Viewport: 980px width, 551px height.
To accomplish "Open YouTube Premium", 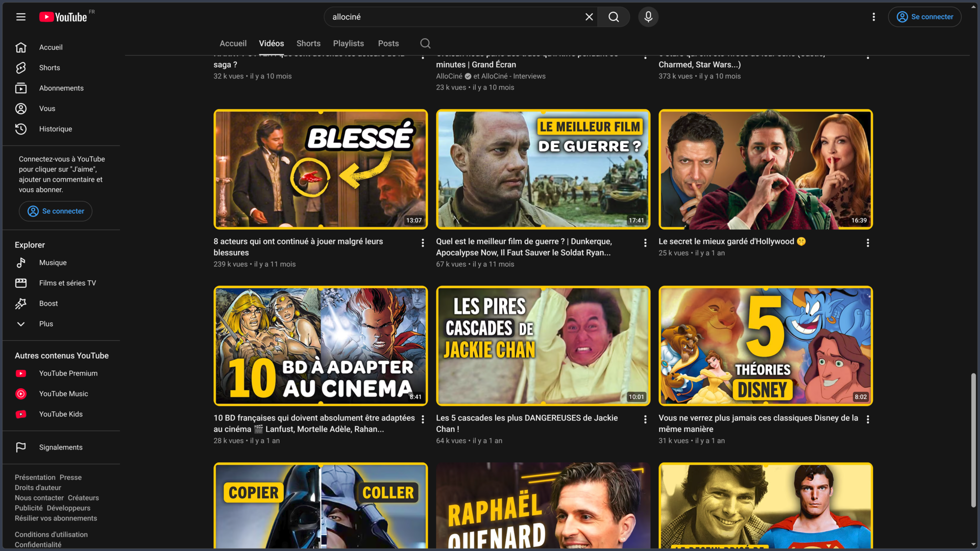I will pyautogui.click(x=61, y=373).
